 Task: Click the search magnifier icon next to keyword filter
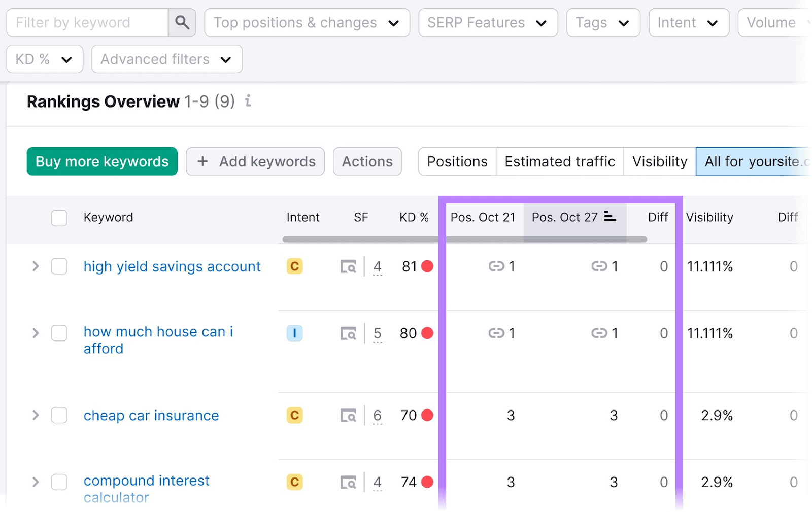182,22
